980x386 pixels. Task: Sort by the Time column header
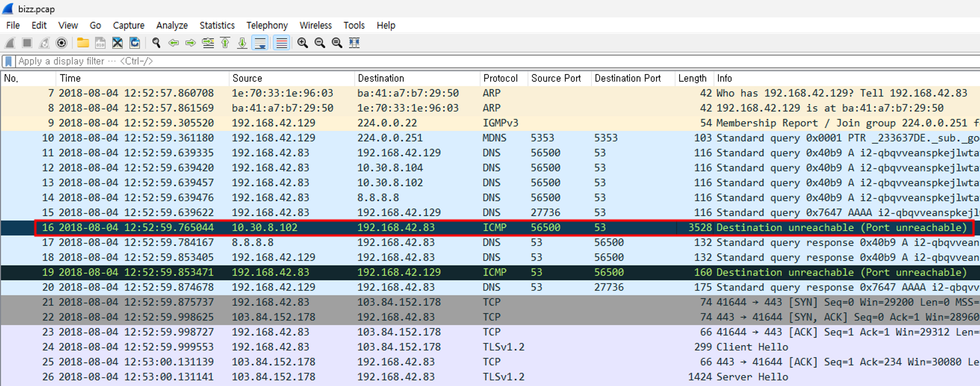point(143,78)
